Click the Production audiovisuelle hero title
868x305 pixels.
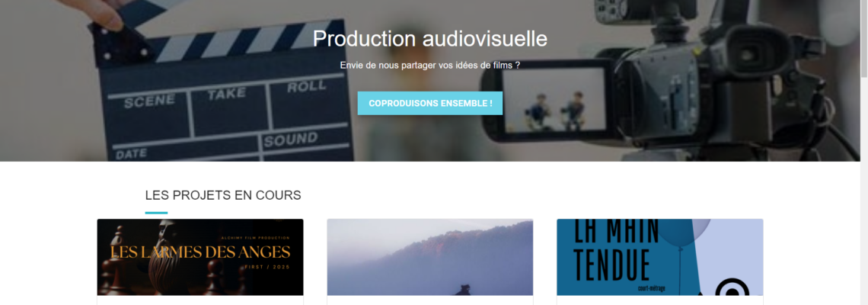[430, 39]
